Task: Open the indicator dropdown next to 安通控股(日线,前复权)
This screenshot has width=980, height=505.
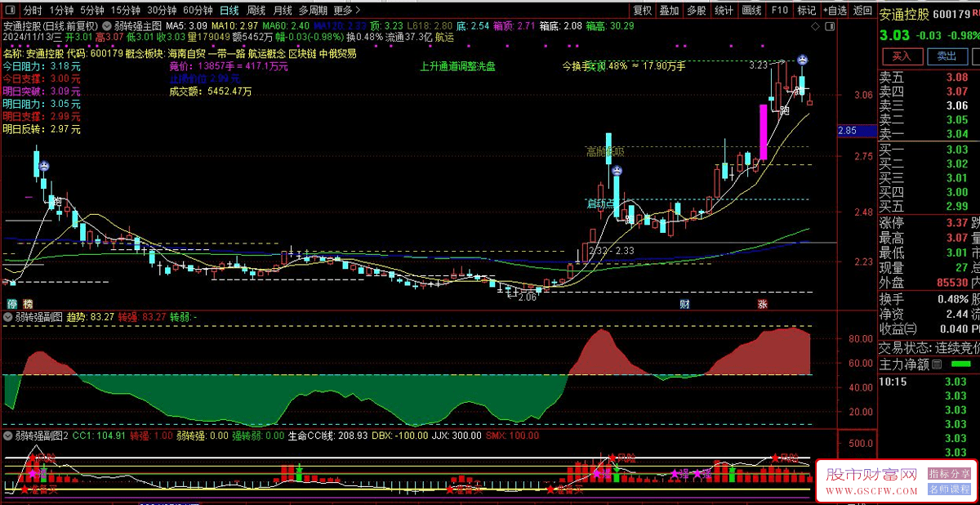Action: [x=106, y=25]
